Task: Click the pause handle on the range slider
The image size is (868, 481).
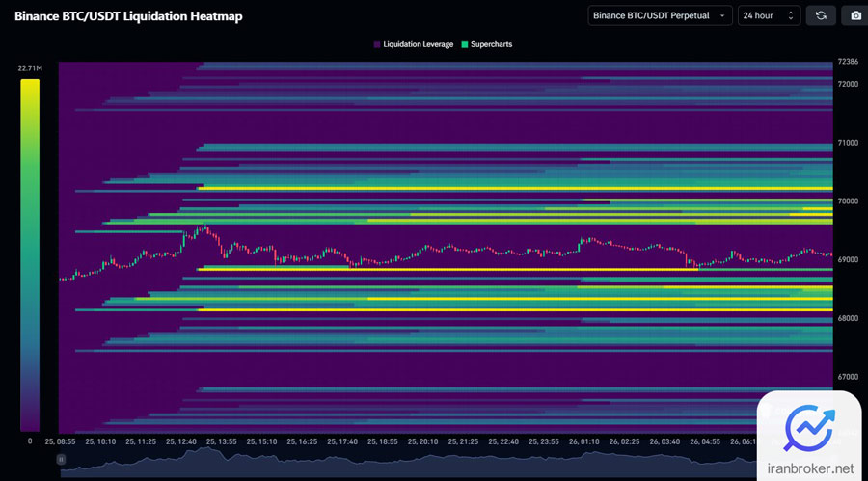Action: click(61, 460)
